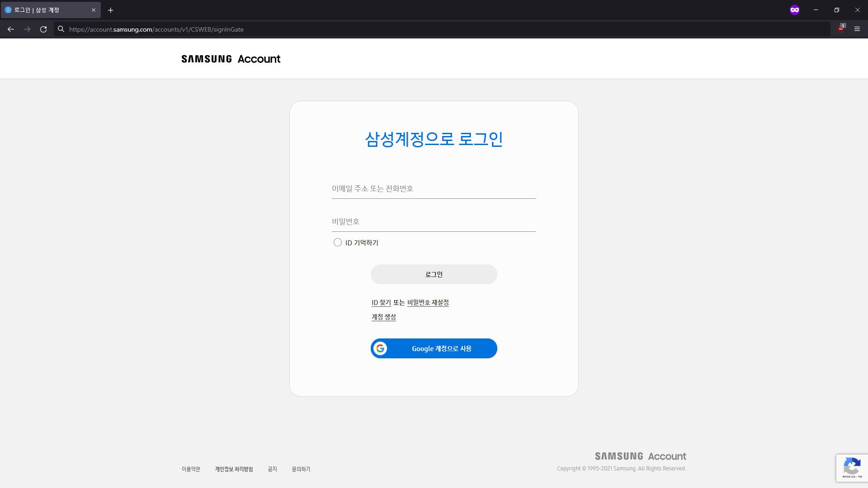This screenshot has height=488, width=868.
Task: Open the ID 찾기 link
Action: (x=381, y=303)
